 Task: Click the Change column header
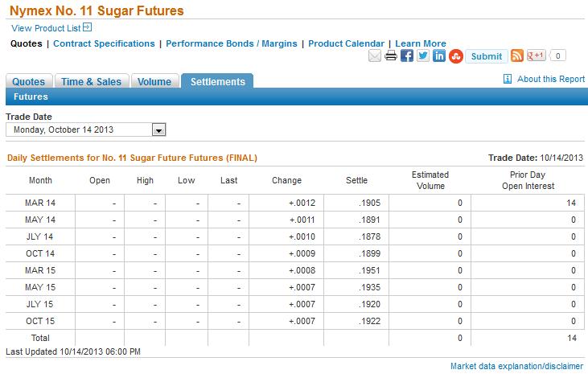pyautogui.click(x=286, y=180)
